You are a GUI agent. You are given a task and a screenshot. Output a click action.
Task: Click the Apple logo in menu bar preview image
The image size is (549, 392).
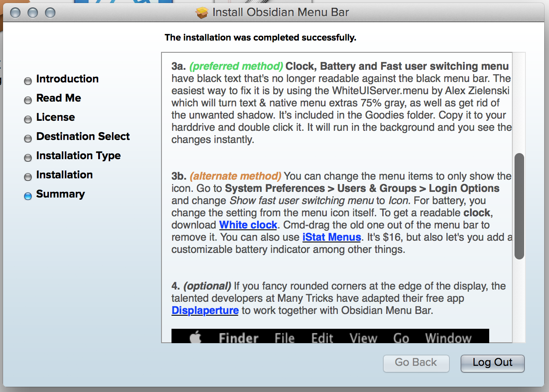[x=196, y=337]
